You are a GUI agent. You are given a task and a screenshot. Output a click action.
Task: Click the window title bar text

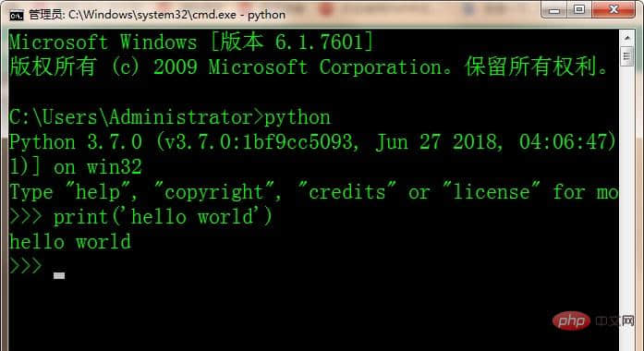coord(157,15)
